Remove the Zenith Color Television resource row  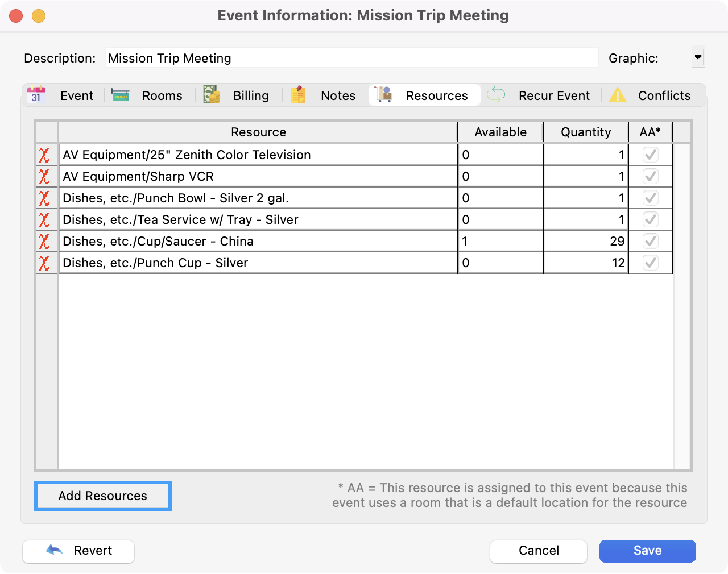point(44,155)
